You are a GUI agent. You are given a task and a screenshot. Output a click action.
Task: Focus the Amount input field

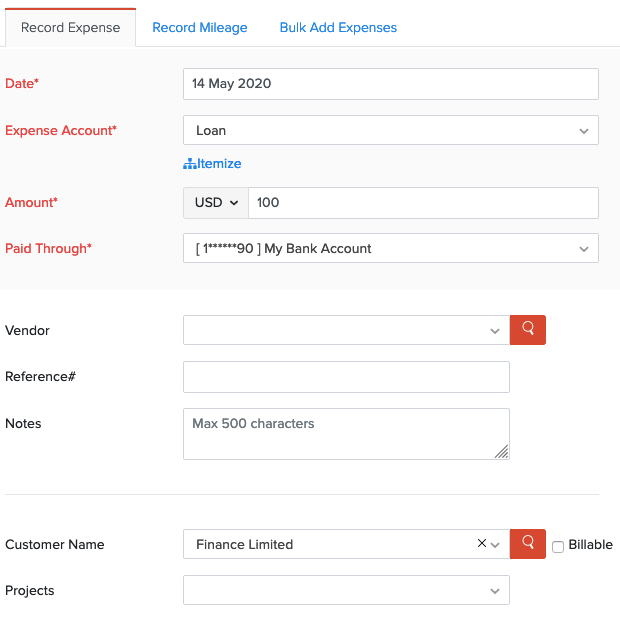coord(422,202)
